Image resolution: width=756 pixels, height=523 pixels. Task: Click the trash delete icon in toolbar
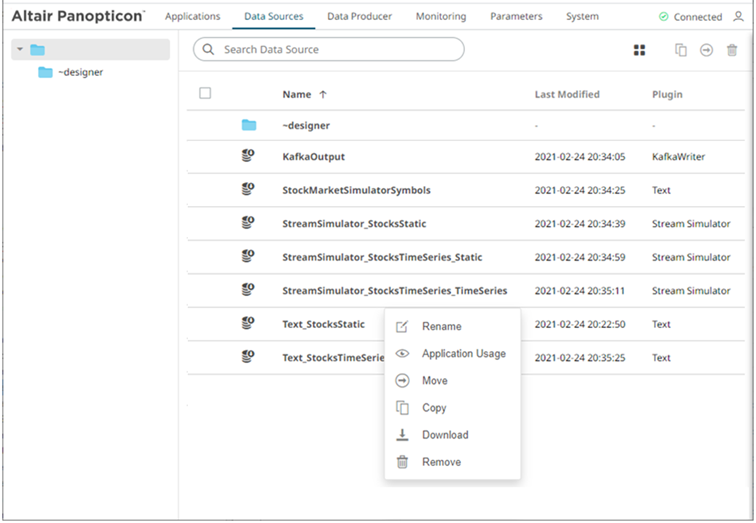(x=732, y=50)
